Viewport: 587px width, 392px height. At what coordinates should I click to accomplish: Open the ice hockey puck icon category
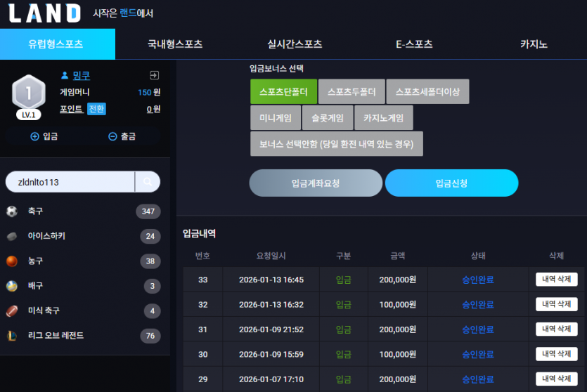(x=12, y=236)
